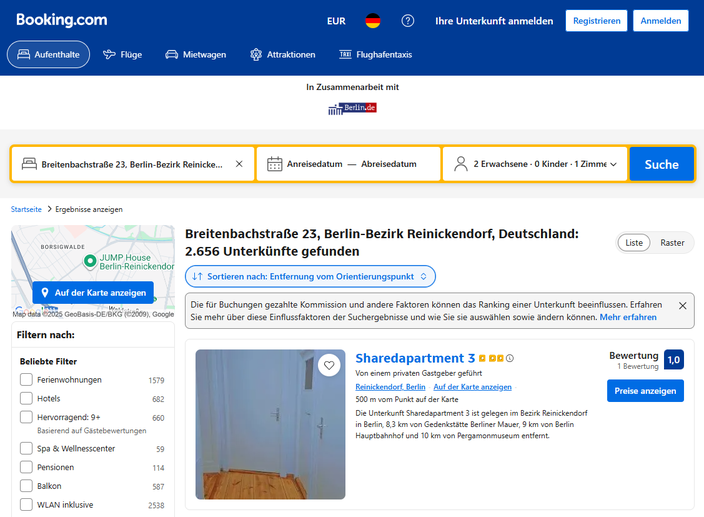The image size is (704, 517).
Task: Click the Registrieren button
Action: click(x=596, y=21)
